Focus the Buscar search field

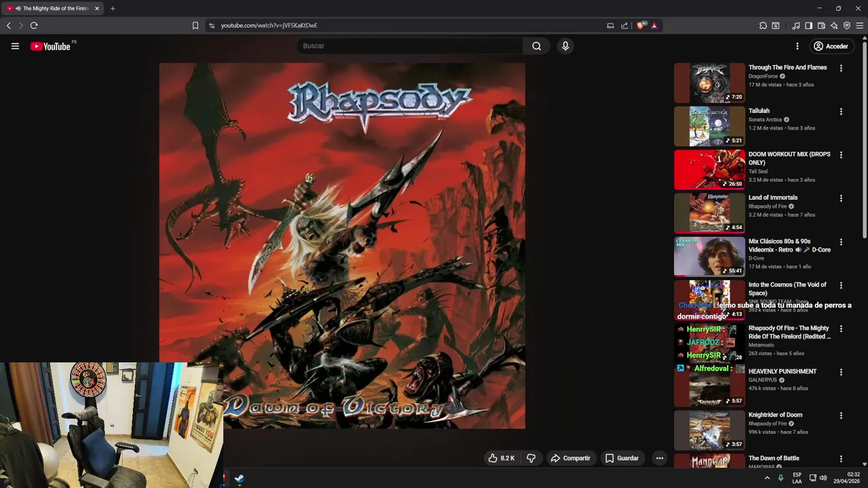tap(410, 46)
